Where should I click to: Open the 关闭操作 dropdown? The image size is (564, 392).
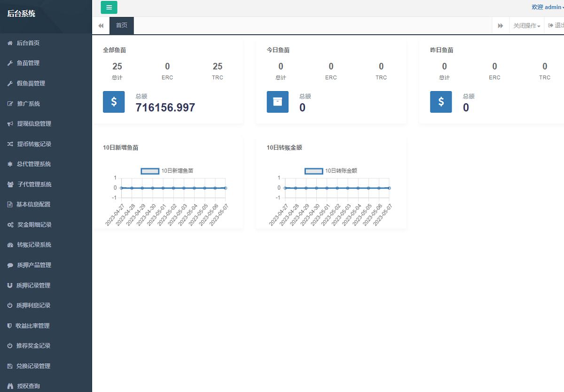point(526,26)
